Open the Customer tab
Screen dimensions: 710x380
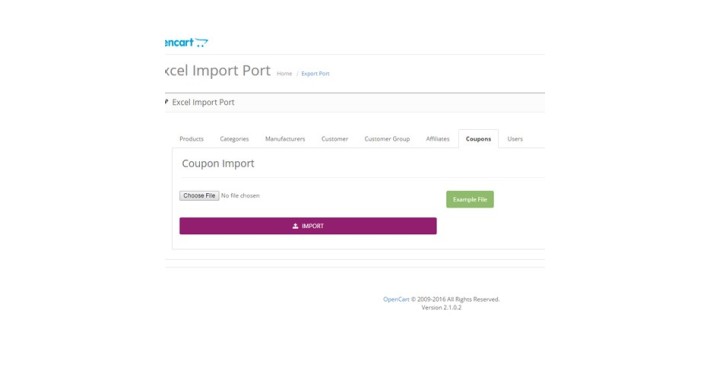click(335, 139)
